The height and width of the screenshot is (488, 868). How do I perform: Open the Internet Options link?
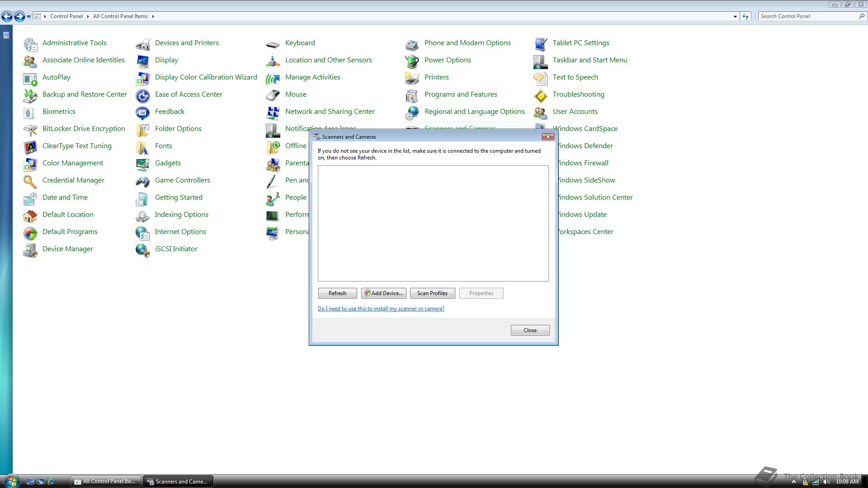180,232
